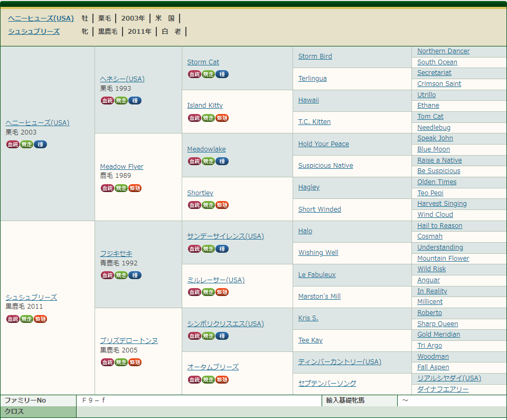Screen dimensions: 507x420
Task: Click the 輸入基礎牝馬 label
Action: pos(345,400)
